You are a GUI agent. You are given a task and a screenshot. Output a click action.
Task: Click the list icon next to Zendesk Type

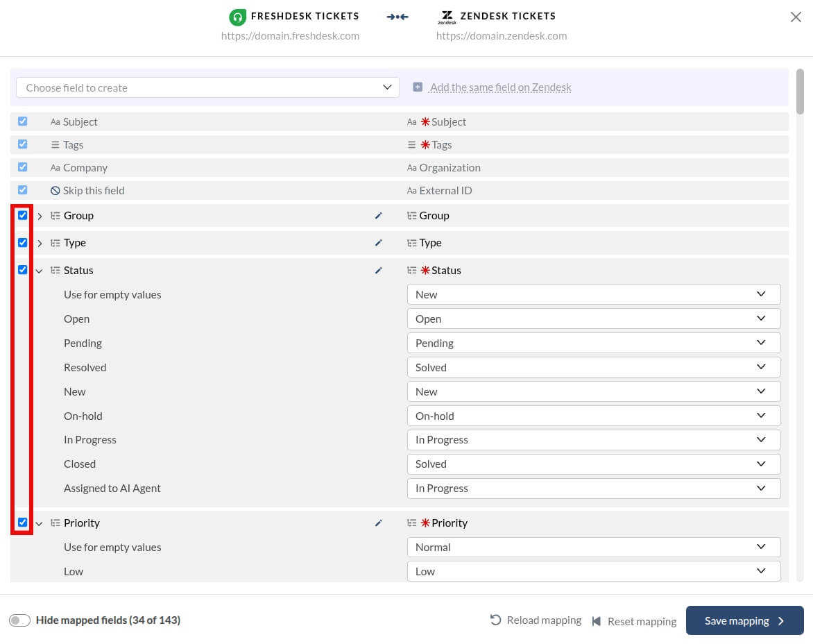pyautogui.click(x=411, y=243)
